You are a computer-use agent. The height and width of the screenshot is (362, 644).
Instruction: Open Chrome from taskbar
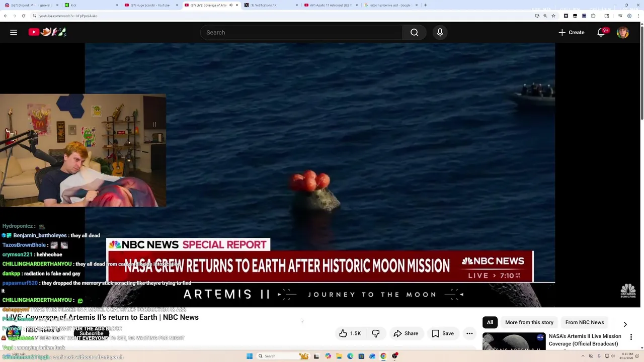[x=383, y=356]
